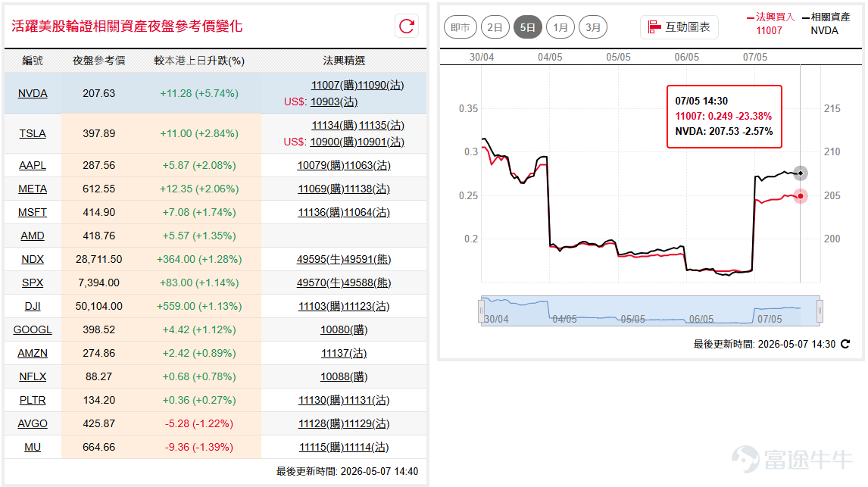Open SPX bull contract 49570(牛)

pyautogui.click(x=320, y=283)
